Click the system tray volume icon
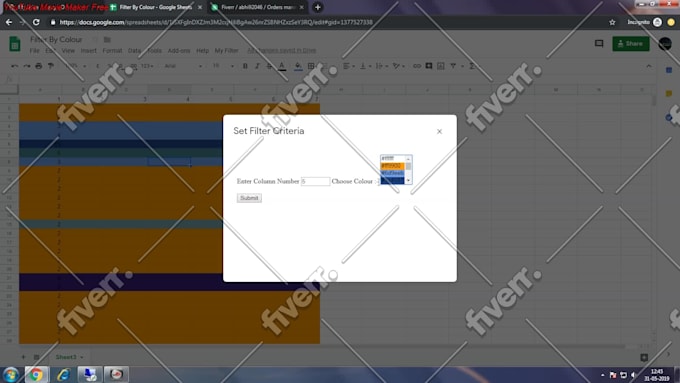Image resolution: width=680 pixels, height=383 pixels. pyautogui.click(x=634, y=375)
